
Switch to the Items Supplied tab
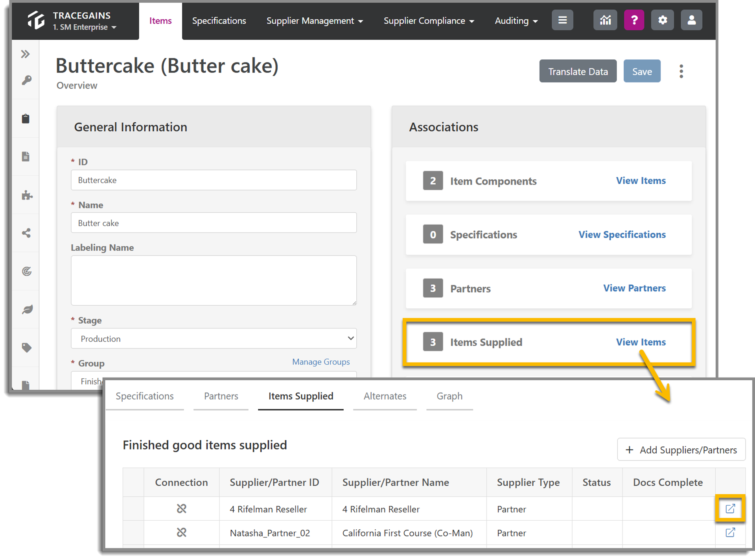[x=301, y=396]
